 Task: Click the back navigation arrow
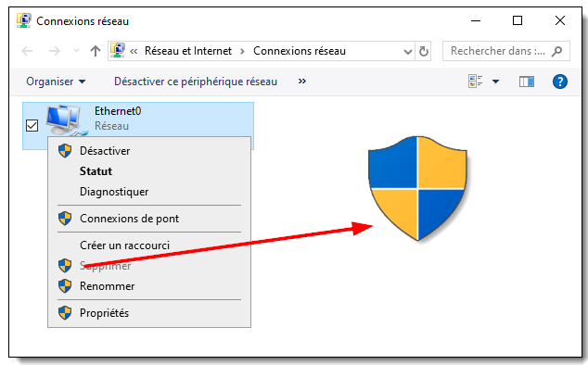pyautogui.click(x=28, y=51)
